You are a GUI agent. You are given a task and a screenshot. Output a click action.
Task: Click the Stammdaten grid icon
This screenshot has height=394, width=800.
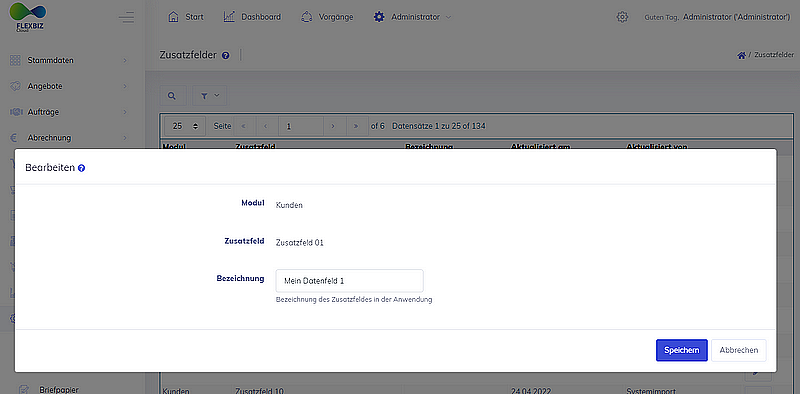[15, 60]
